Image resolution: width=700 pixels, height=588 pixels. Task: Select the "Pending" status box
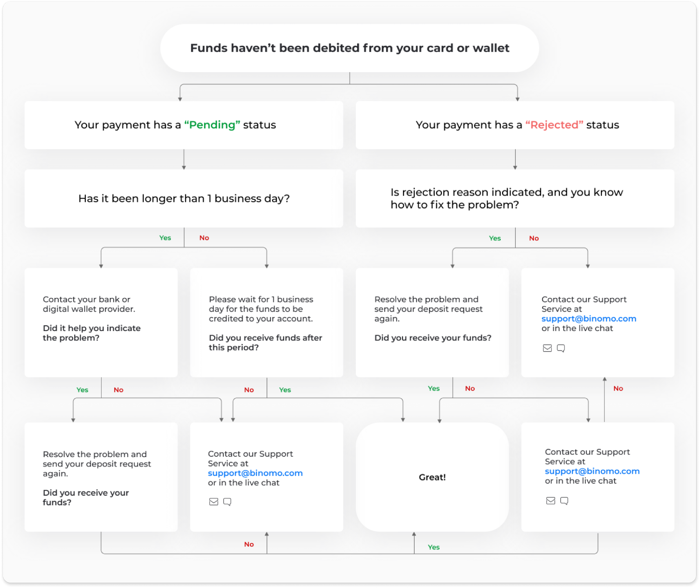pyautogui.click(x=183, y=125)
